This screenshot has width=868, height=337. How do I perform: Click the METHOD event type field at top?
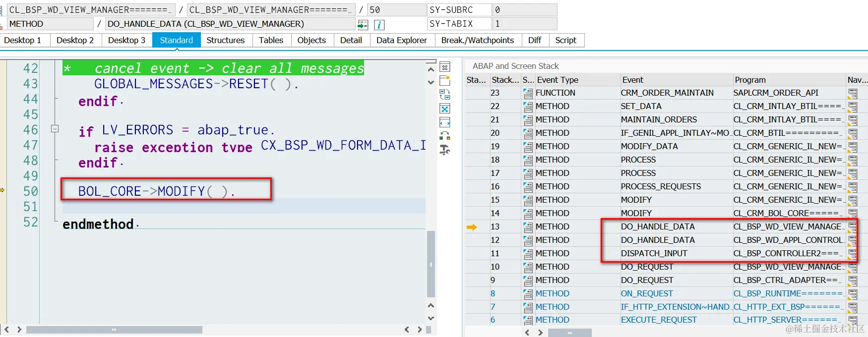pyautogui.click(x=50, y=24)
